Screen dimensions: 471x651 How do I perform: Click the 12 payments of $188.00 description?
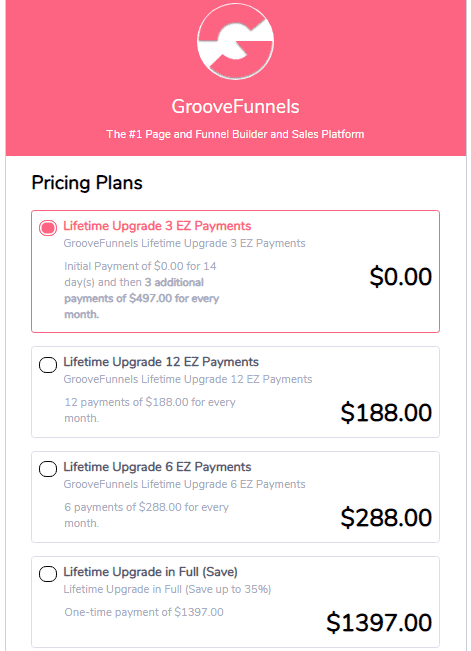(x=150, y=410)
